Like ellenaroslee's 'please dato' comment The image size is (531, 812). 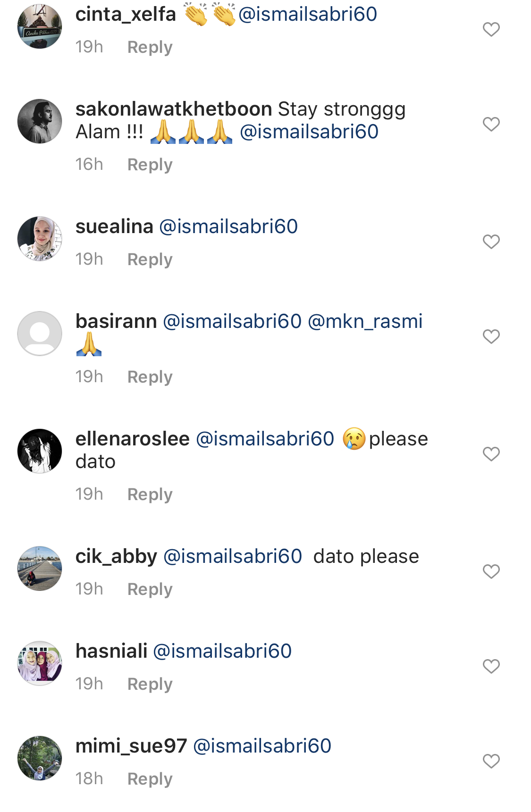pyautogui.click(x=491, y=454)
